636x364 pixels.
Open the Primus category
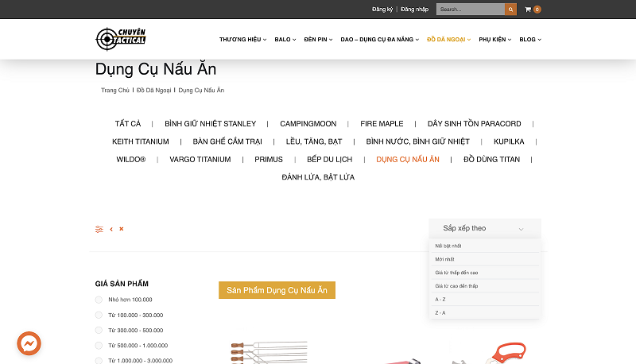269,159
